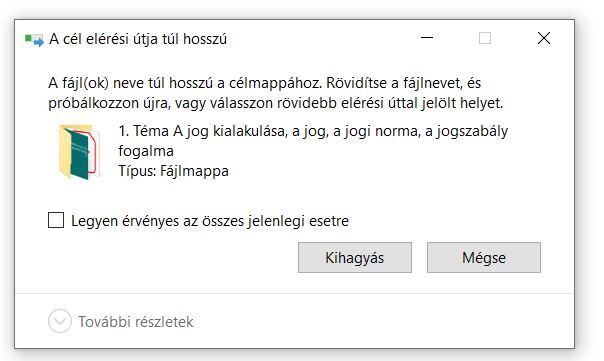Minimize the path too long dialog
604x361 pixels.
[x=427, y=38]
